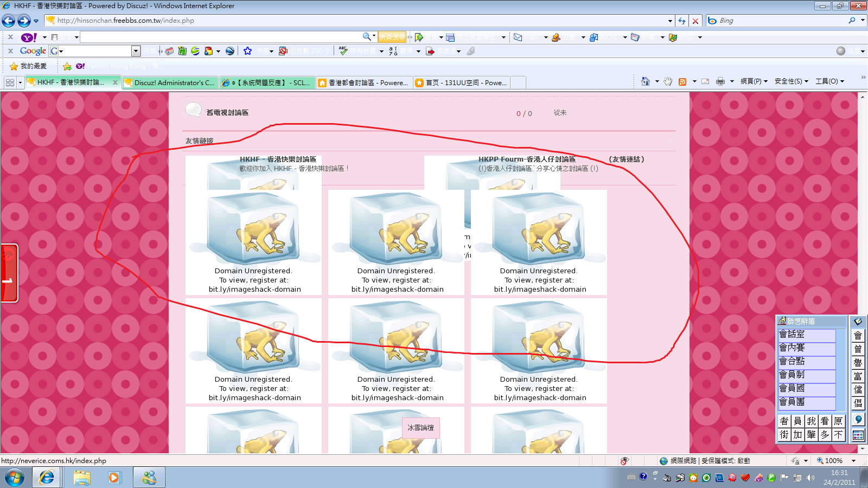Screen dimensions: 868x488
Task: Open Windows Explorer folder on taskbar
Action: (82, 478)
